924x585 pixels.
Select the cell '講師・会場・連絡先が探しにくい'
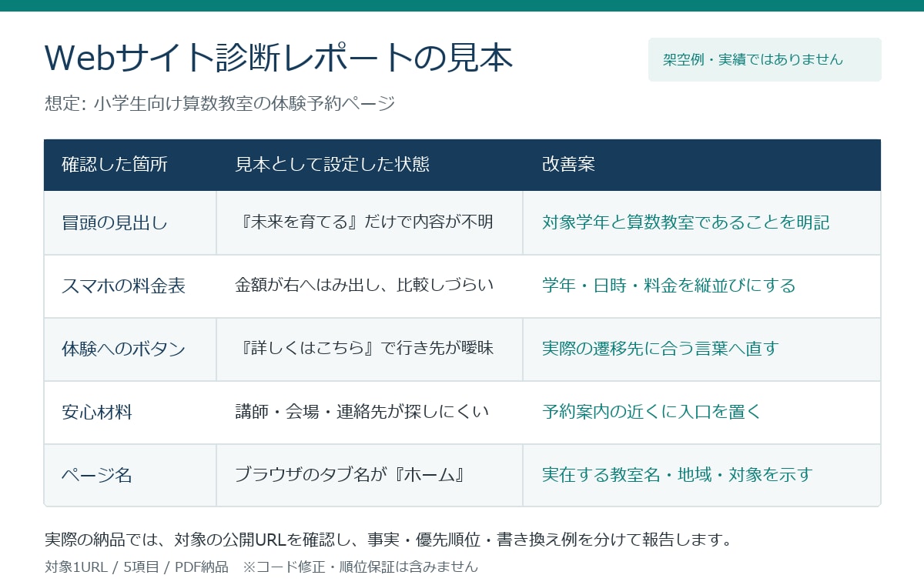[x=370, y=413]
